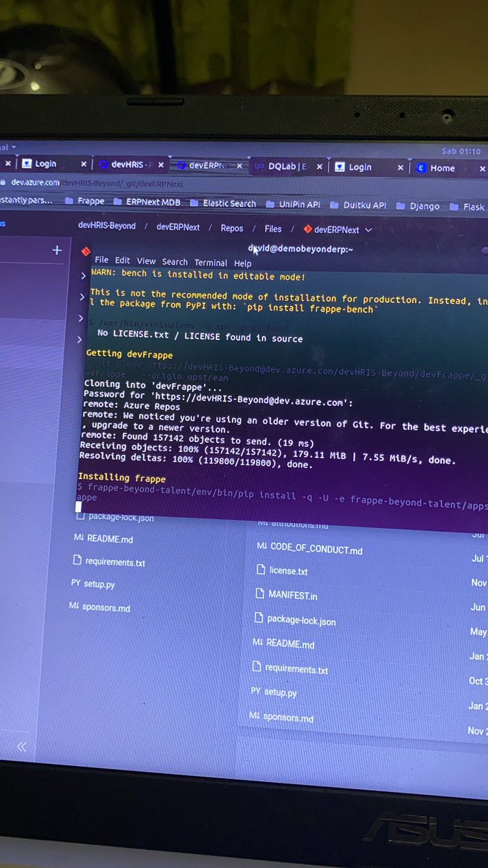Click the PY icon beside main list setup.py

pyautogui.click(x=255, y=692)
